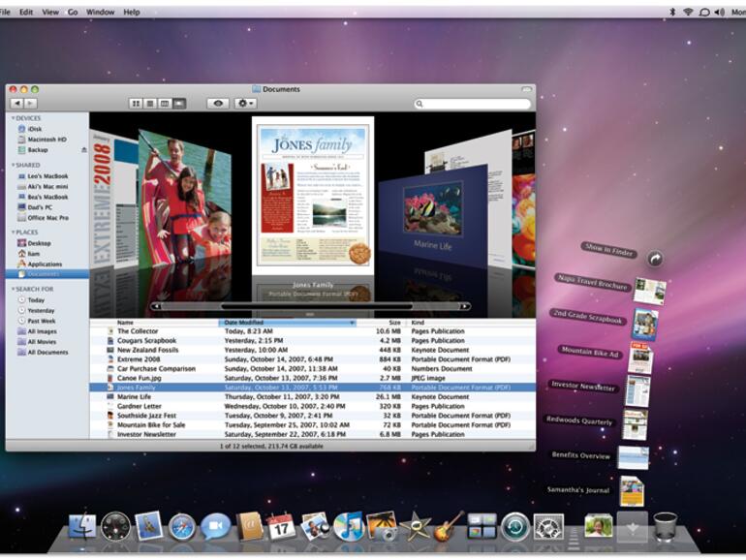The image size is (746, 560).
Task: Open Finder from the Dock
Action: click(82, 527)
